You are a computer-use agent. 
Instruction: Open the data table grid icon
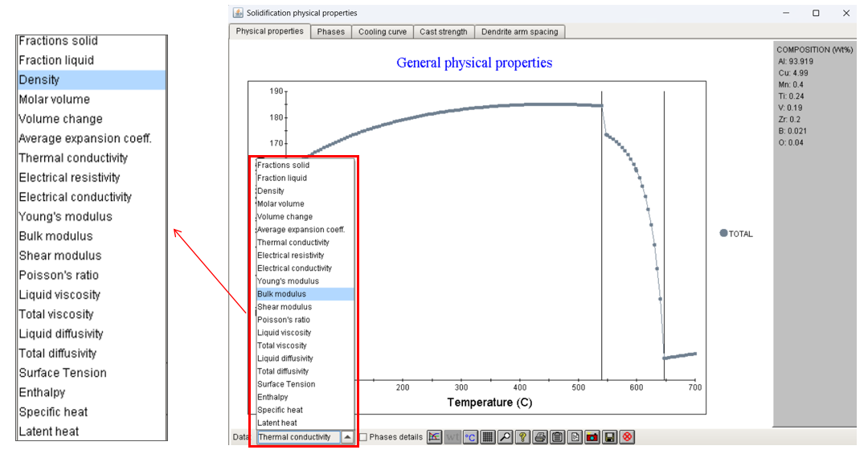[488, 437]
